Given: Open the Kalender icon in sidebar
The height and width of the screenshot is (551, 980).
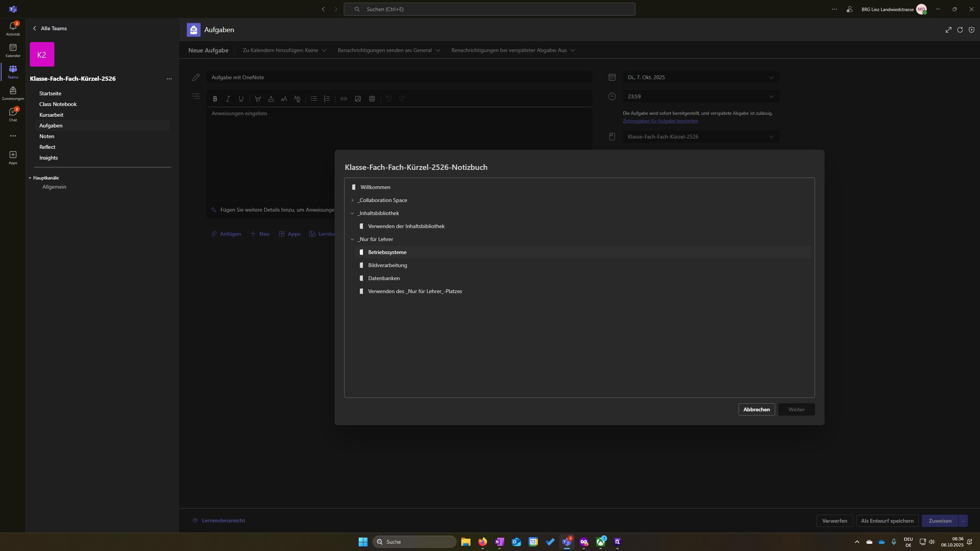Looking at the screenshot, I should (13, 50).
